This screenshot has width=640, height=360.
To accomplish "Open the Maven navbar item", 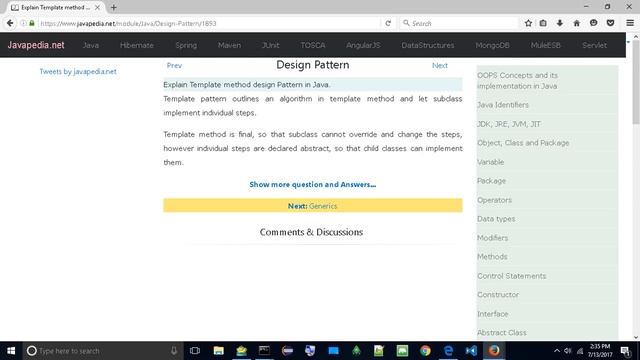I will [x=229, y=45].
